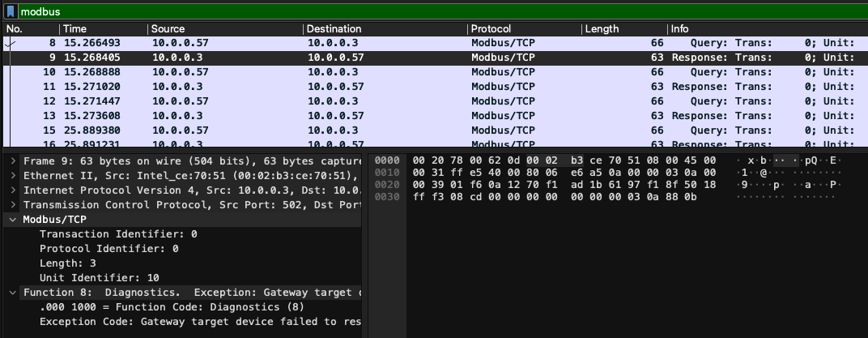Select packet 15 at time 25.889380

(x=243, y=130)
